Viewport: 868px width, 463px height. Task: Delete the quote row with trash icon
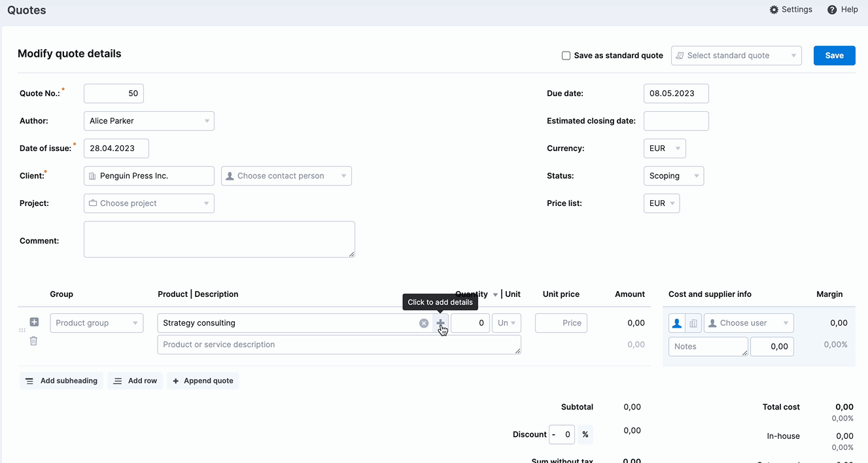(x=34, y=341)
